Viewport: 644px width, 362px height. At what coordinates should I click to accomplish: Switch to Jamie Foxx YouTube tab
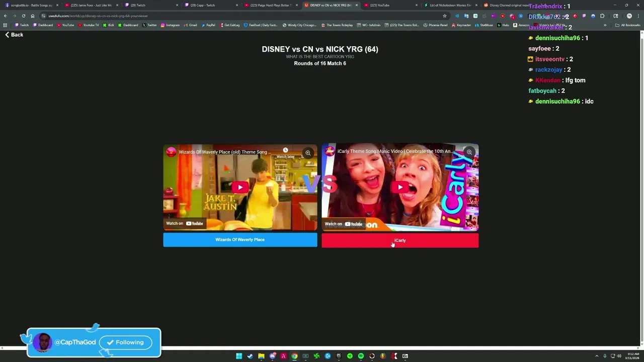click(91, 5)
